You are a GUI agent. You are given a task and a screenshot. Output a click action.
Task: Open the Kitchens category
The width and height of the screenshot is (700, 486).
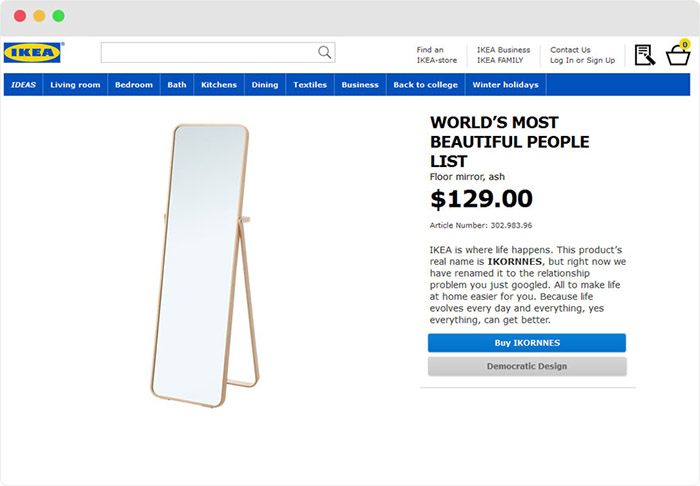point(219,85)
